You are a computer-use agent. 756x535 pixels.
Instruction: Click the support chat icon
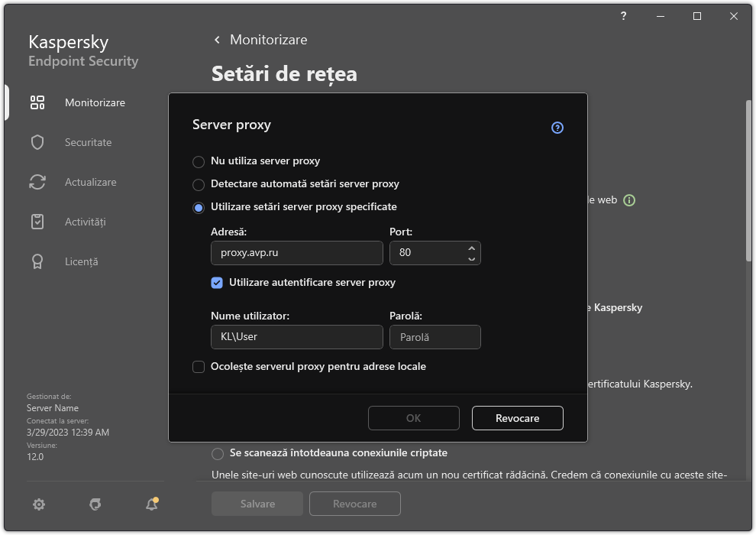point(95,504)
